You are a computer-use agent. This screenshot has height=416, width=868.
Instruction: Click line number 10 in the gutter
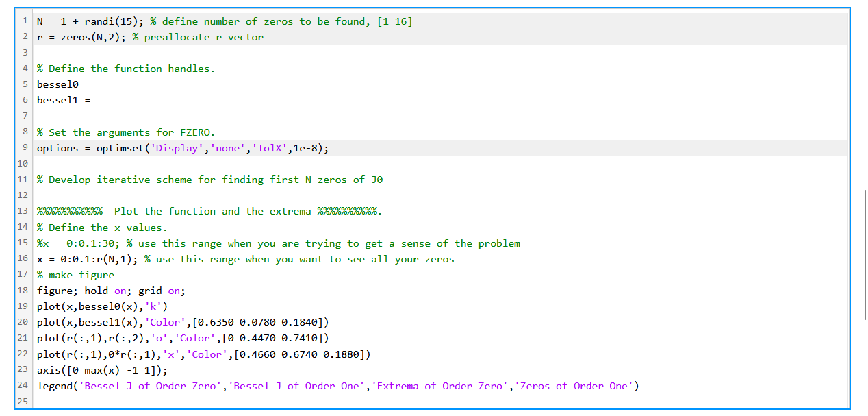click(23, 164)
